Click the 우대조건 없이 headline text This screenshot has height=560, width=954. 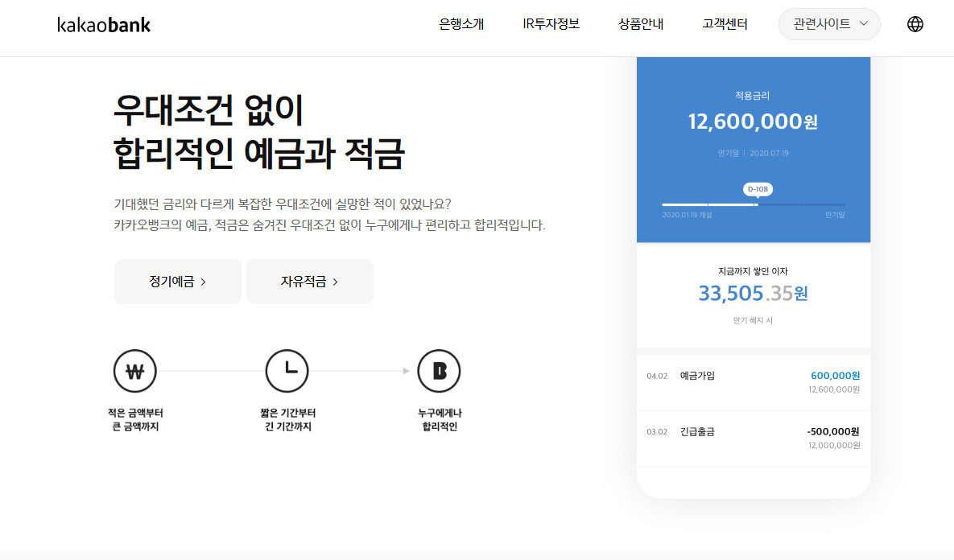click(208, 110)
